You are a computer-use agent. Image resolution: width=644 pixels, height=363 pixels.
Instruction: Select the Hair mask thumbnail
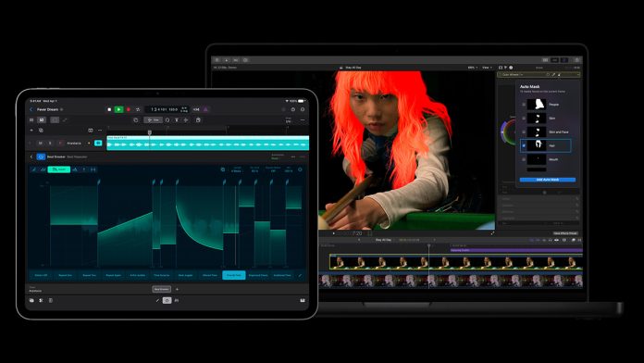coord(537,145)
